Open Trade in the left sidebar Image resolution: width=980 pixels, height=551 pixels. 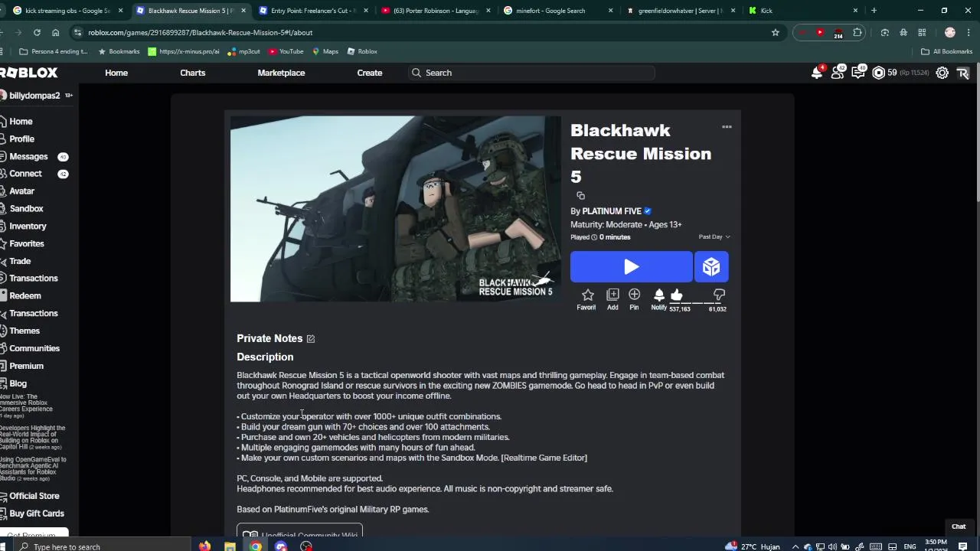tap(20, 261)
